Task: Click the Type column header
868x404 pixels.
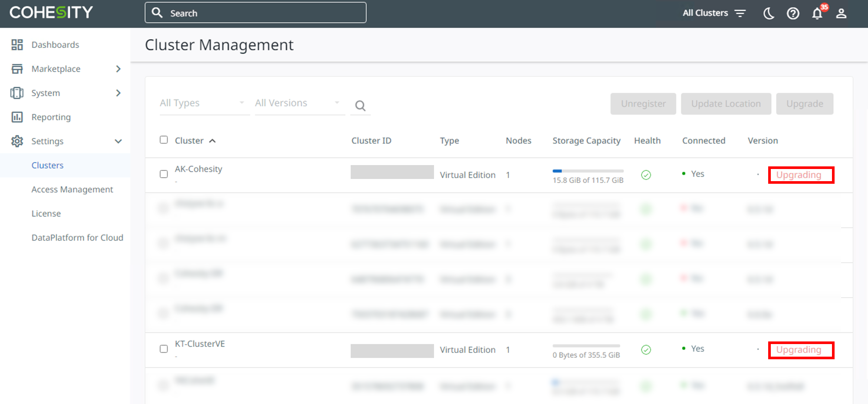Action: 449,141
